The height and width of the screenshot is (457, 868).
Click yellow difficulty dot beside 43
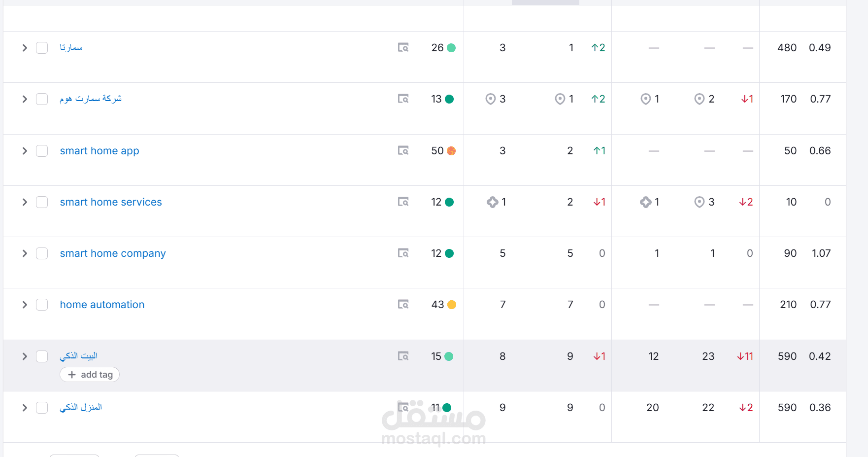coord(451,305)
